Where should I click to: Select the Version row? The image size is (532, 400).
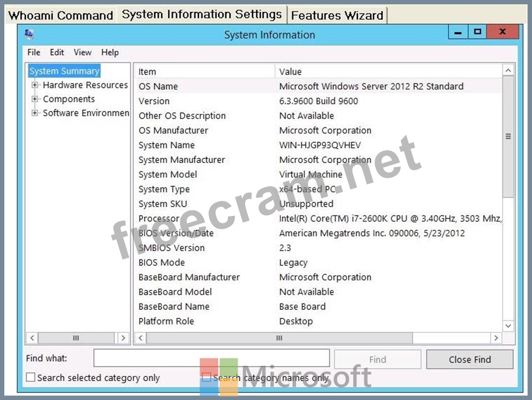pyautogui.click(x=318, y=101)
